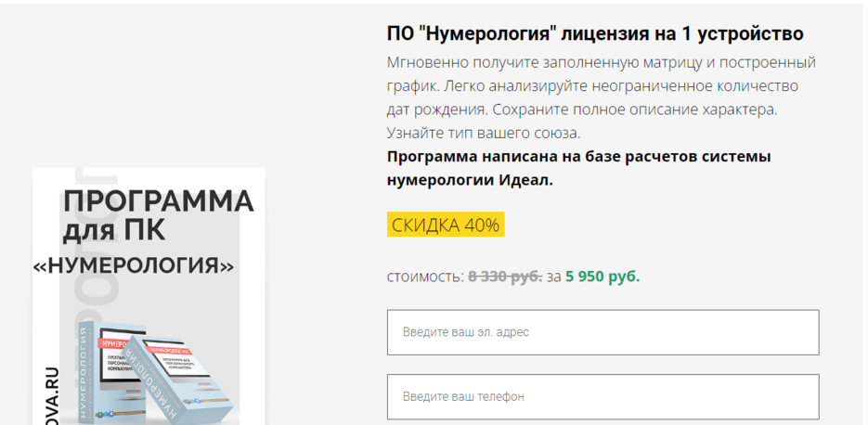The width and height of the screenshot is (868, 425).
Task: Click the vertical OVA.RU site text
Action: 51,394
